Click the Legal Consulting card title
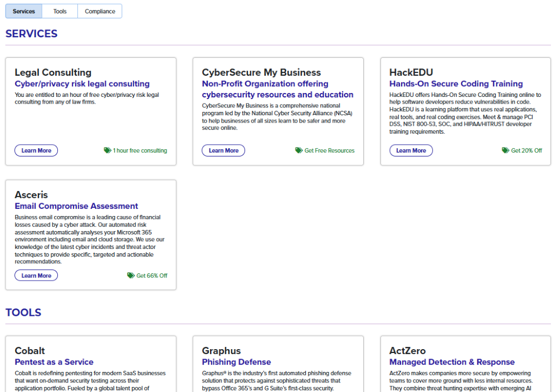The image size is (557, 392). click(x=53, y=72)
